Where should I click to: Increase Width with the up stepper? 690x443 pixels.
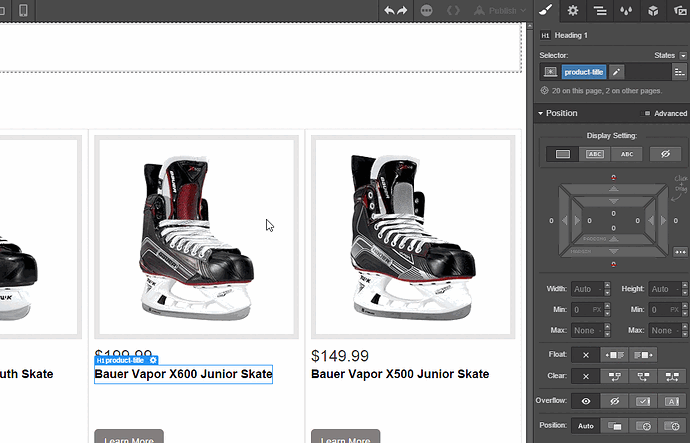[607, 285]
